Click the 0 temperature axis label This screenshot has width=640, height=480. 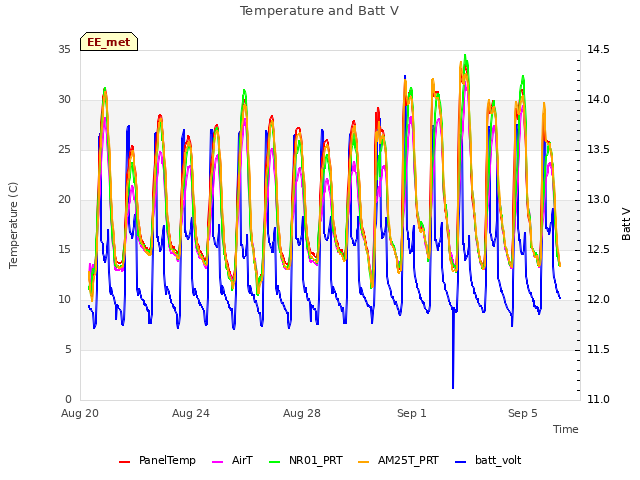(68, 399)
